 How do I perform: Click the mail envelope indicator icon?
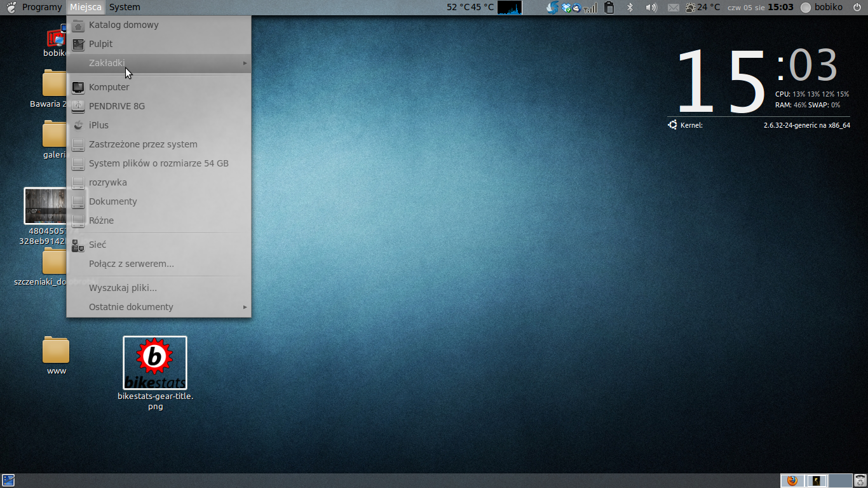pyautogui.click(x=674, y=7)
